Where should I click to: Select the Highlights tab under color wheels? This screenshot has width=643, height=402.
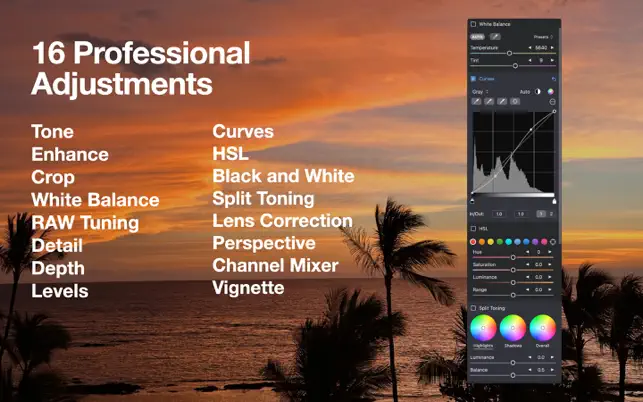[483, 346]
